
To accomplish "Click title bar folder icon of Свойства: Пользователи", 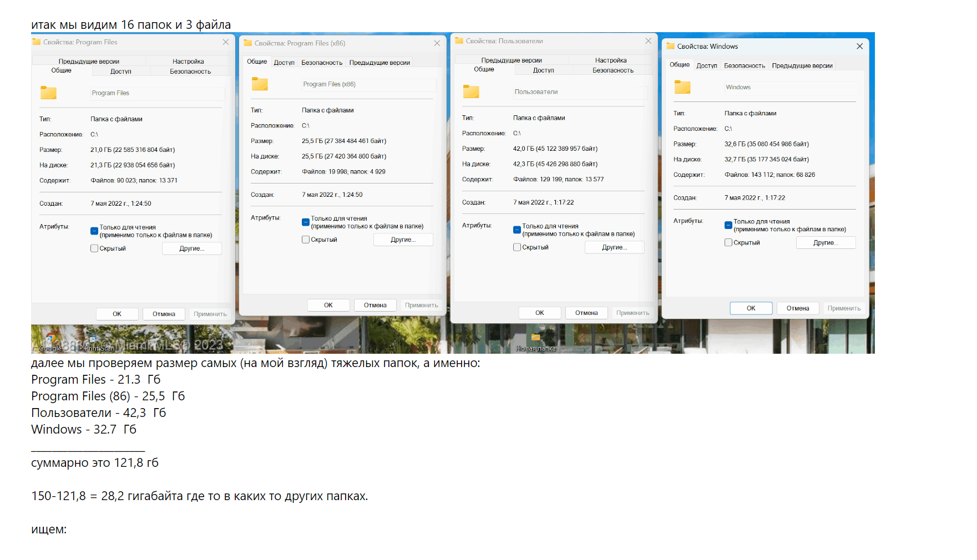I will (459, 40).
